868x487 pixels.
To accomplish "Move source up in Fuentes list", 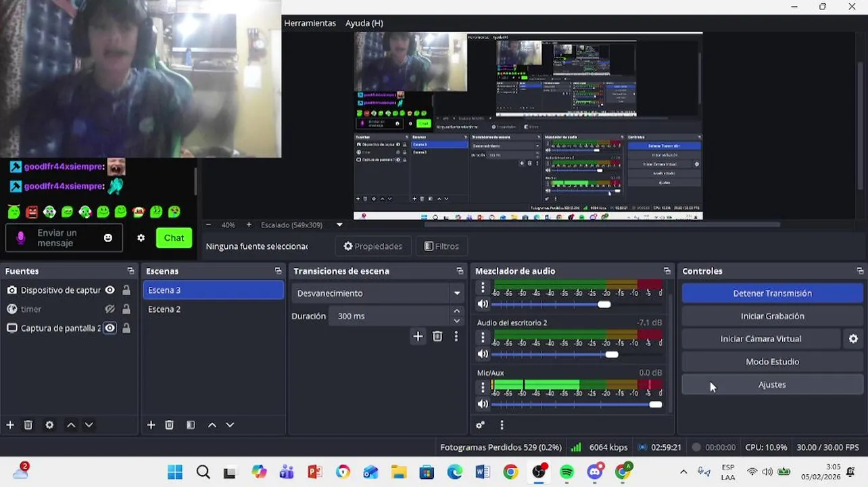I will [71, 425].
